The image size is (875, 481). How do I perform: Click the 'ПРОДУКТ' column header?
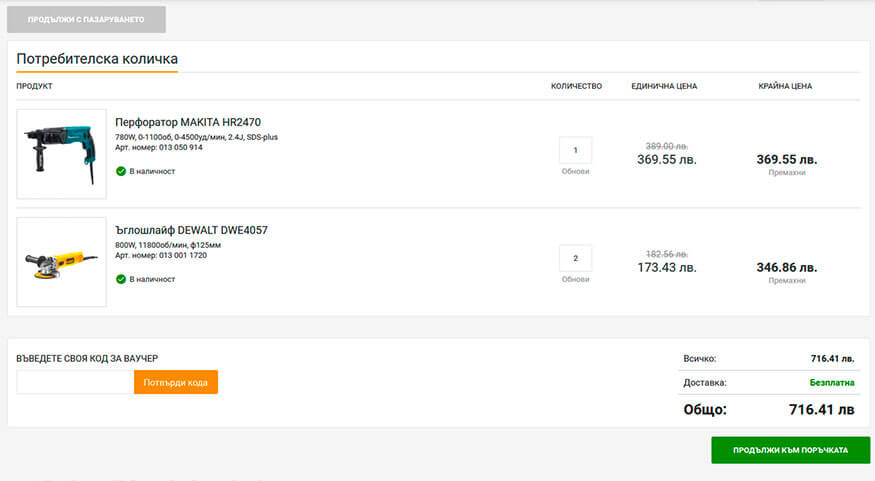[x=34, y=86]
